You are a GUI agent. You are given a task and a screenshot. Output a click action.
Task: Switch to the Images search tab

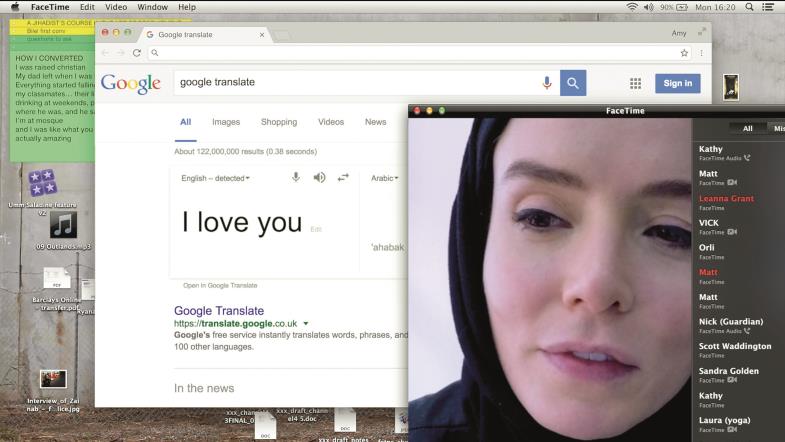click(225, 122)
